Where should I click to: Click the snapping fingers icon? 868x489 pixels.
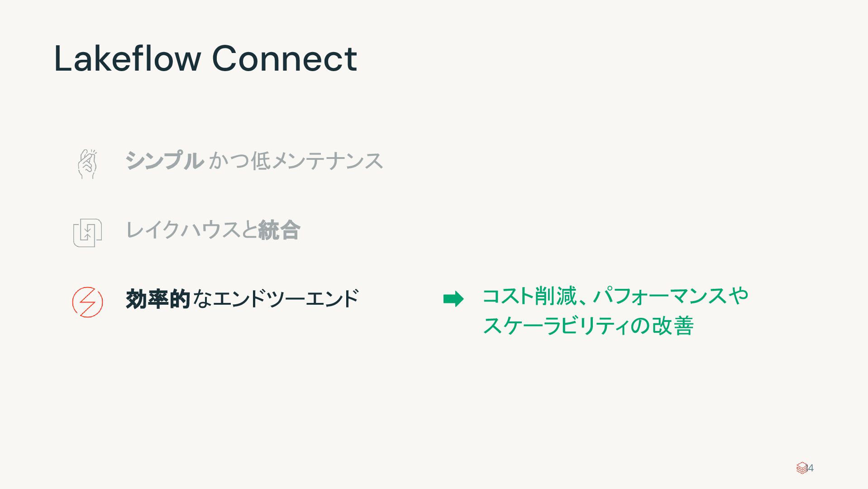(x=87, y=163)
